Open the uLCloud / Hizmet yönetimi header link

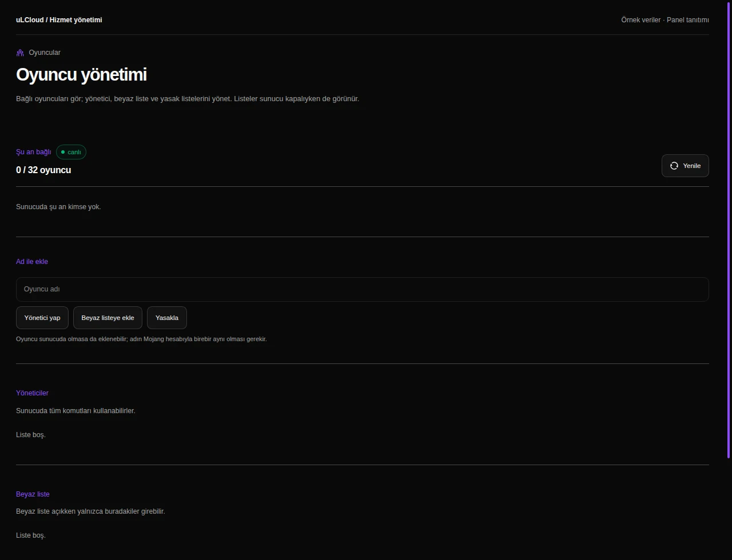click(x=59, y=20)
